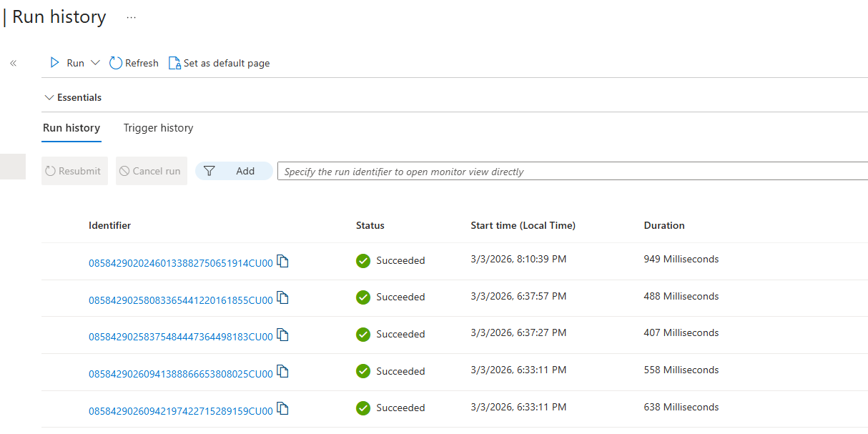Open the run starting at 8:10:39 PM

click(x=179, y=263)
